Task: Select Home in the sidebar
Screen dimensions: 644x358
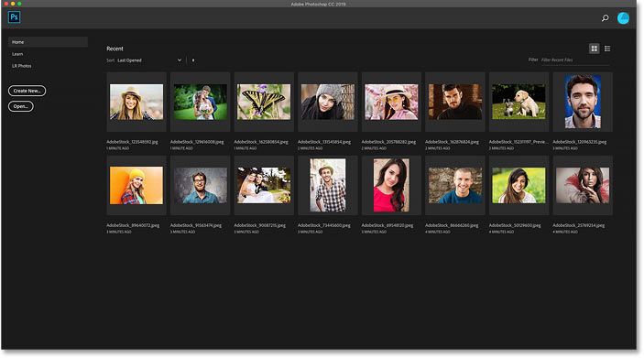Action: 48,42
